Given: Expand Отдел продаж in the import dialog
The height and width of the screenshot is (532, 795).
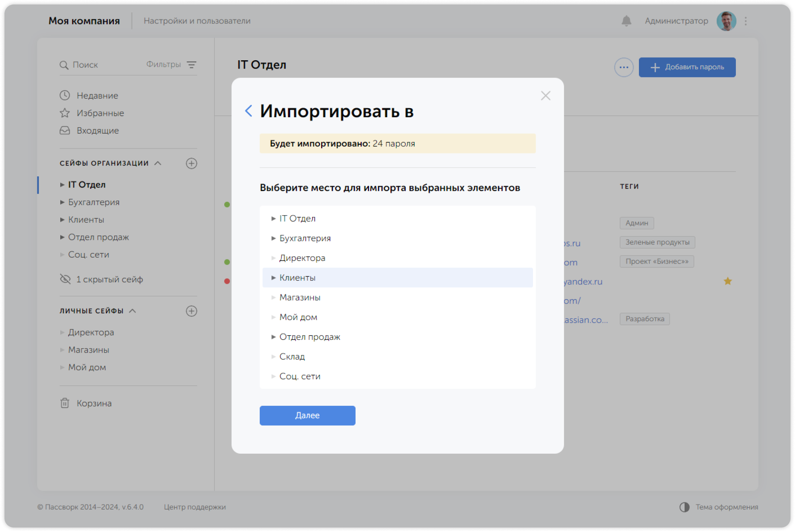Looking at the screenshot, I should click(x=274, y=337).
